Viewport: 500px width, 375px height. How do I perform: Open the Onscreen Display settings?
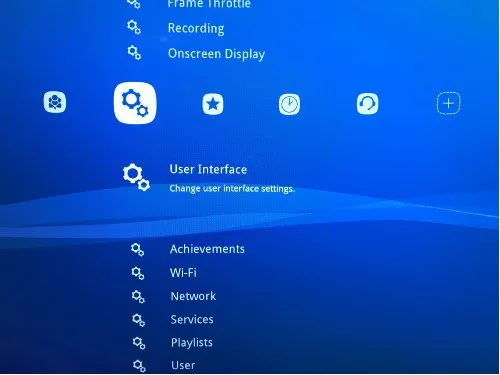tap(216, 54)
